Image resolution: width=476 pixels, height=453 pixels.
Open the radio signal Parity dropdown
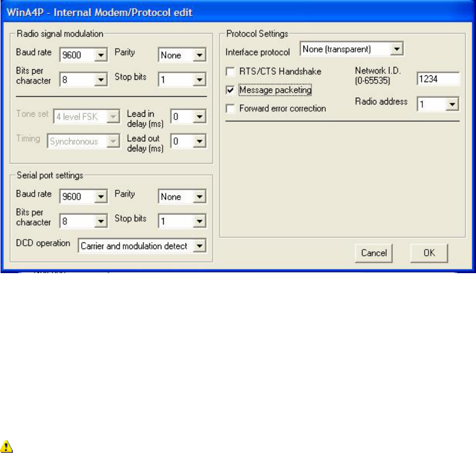pos(182,55)
